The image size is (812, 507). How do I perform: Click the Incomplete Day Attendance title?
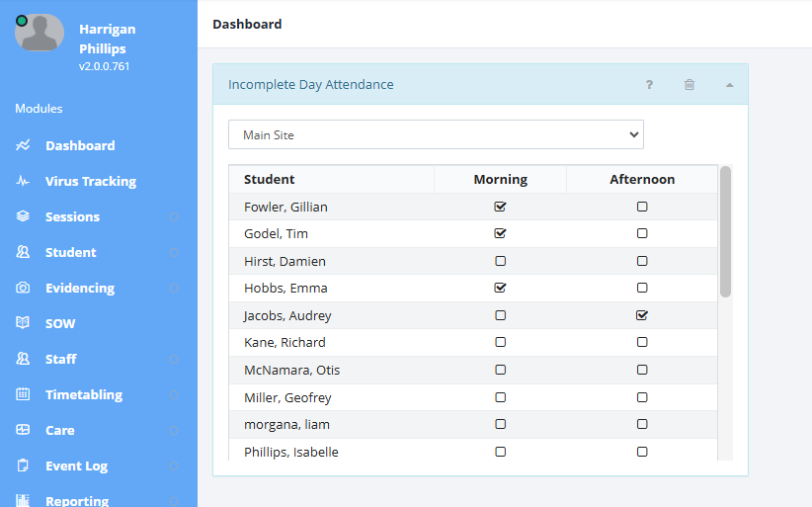pos(311,84)
